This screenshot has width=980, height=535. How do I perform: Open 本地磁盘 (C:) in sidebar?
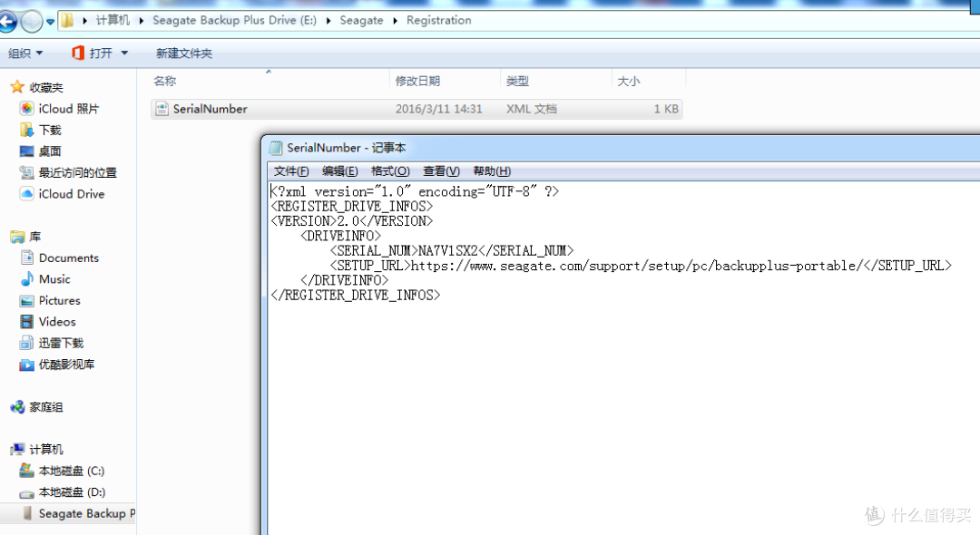coord(72,471)
